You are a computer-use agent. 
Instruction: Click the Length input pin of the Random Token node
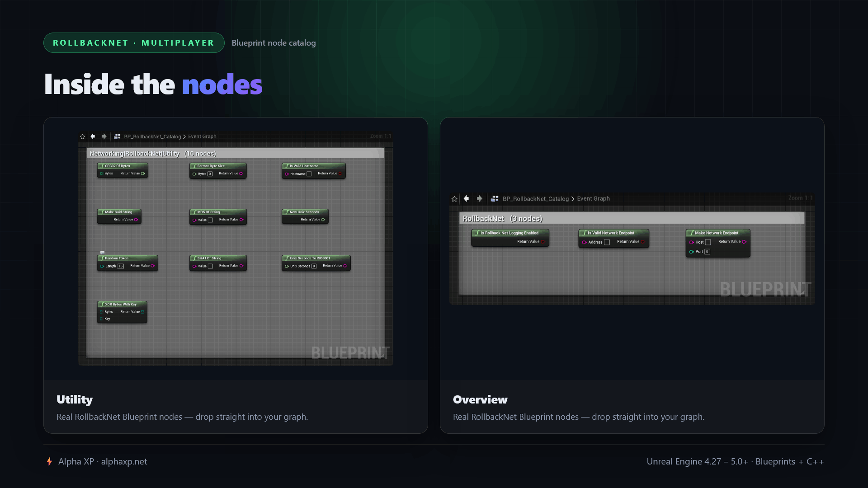click(x=102, y=266)
